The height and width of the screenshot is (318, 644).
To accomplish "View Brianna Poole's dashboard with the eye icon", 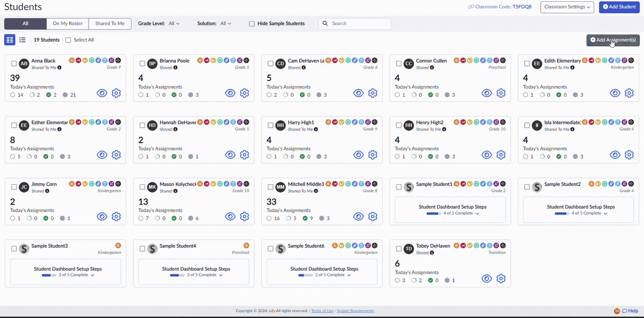I will click(230, 93).
